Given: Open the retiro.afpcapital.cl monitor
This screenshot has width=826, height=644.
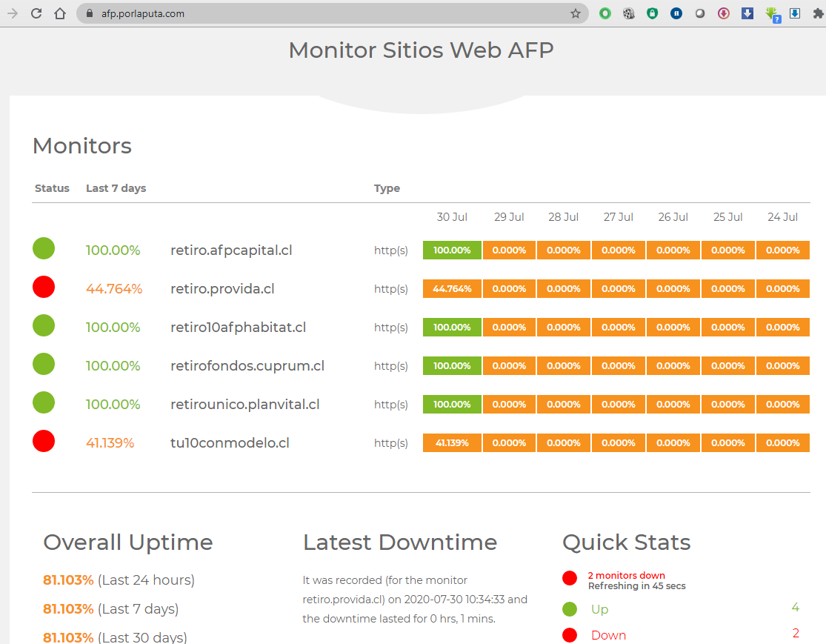Looking at the screenshot, I should pos(231,250).
